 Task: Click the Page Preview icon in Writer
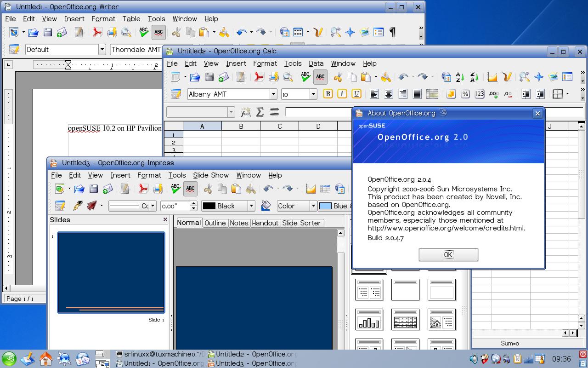pyautogui.click(x=126, y=32)
